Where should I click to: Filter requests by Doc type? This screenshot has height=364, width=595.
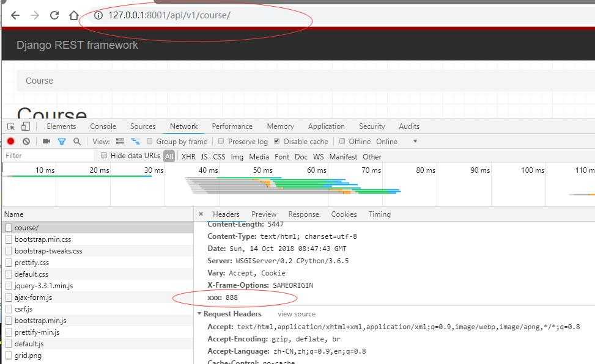[x=301, y=156]
